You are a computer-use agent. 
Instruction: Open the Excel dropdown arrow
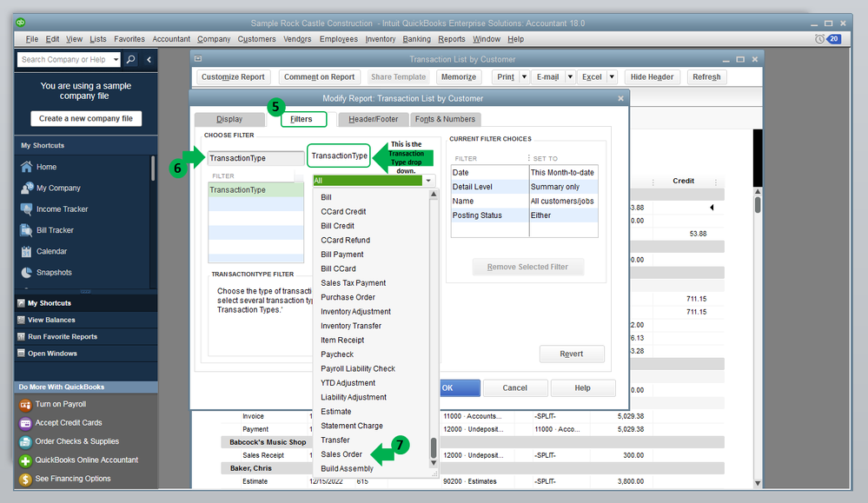612,77
